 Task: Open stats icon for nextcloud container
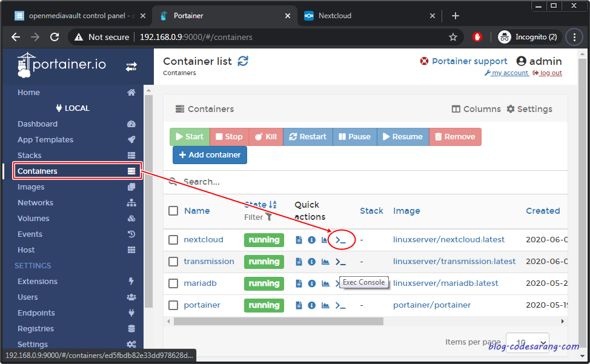point(324,240)
